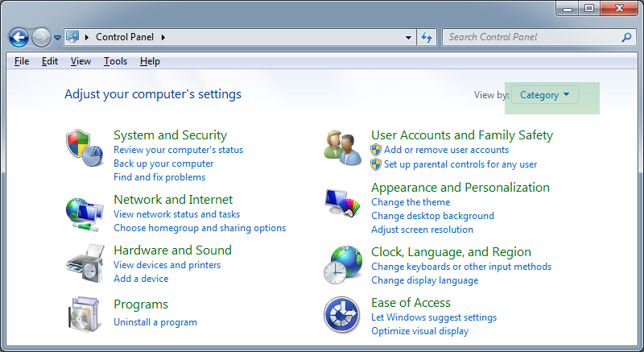This screenshot has height=352, width=644.
Task: Click the Ease of Access icon
Action: [342, 314]
